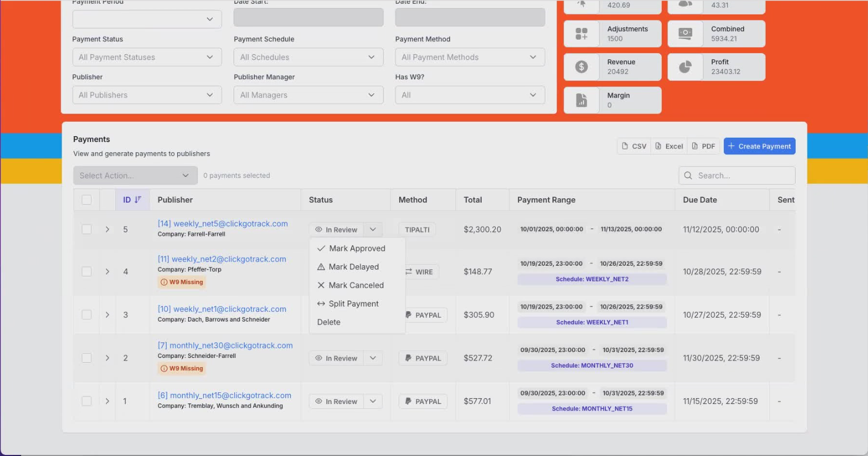Export payments as CSV

pos(634,146)
